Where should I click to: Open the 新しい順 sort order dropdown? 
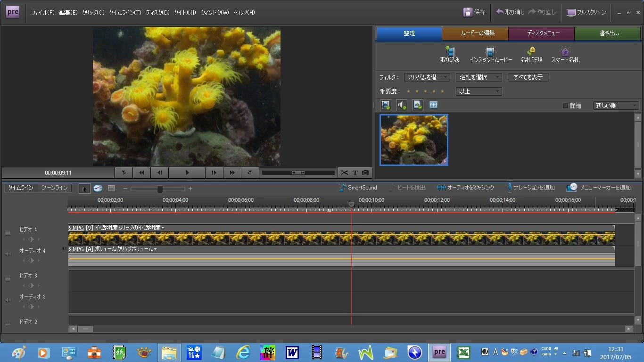click(x=616, y=106)
